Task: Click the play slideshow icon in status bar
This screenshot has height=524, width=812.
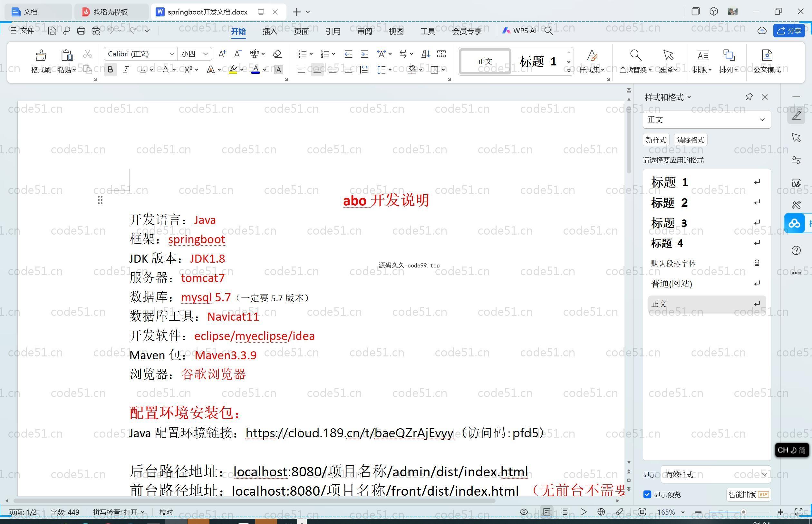Action: pos(584,512)
